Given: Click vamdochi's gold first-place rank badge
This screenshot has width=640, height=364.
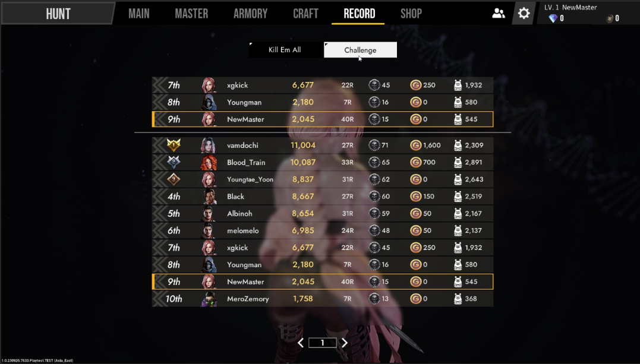Looking at the screenshot, I should (x=174, y=145).
